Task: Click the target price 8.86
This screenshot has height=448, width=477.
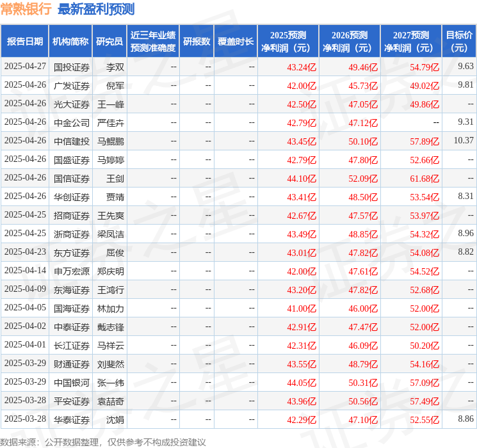Action: [465, 419]
